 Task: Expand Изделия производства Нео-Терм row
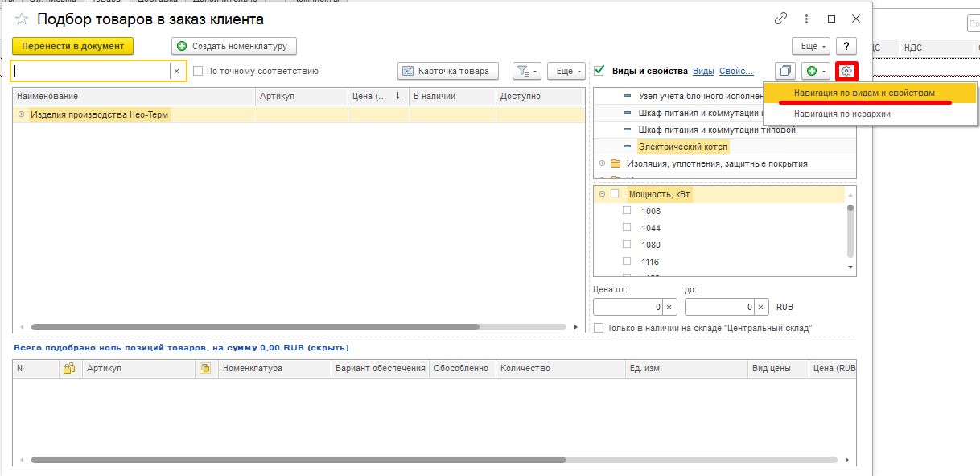point(21,114)
